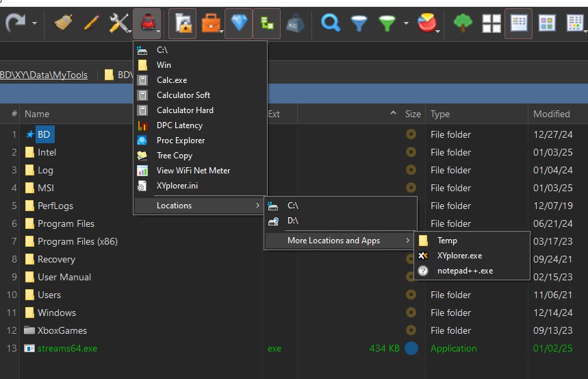Image resolution: width=588 pixels, height=379 pixels.
Task: Click the green tree icon in toolbar
Action: point(463,24)
